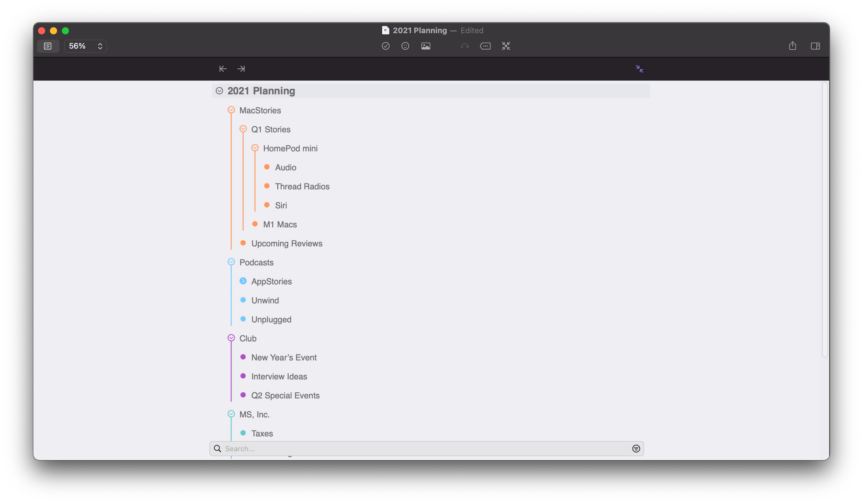
Task: Click the undo arrow in the toolbar
Action: (x=465, y=46)
